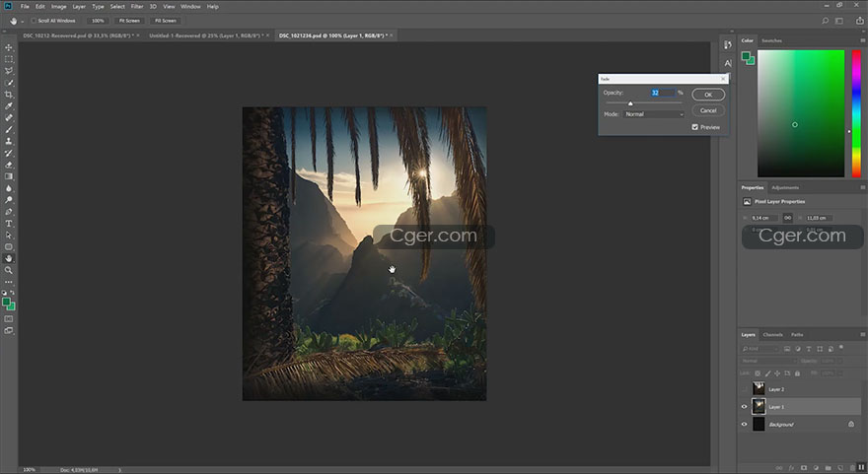Select the Move tool
Viewport: 868px width, 474px height.
(8, 47)
